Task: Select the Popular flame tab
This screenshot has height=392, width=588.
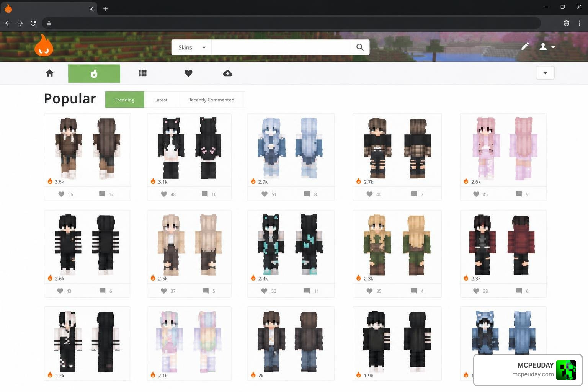Action: pos(94,73)
